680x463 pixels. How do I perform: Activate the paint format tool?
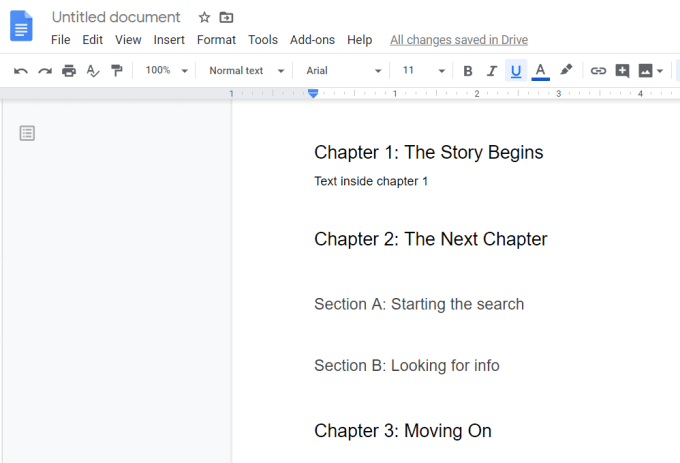[117, 71]
